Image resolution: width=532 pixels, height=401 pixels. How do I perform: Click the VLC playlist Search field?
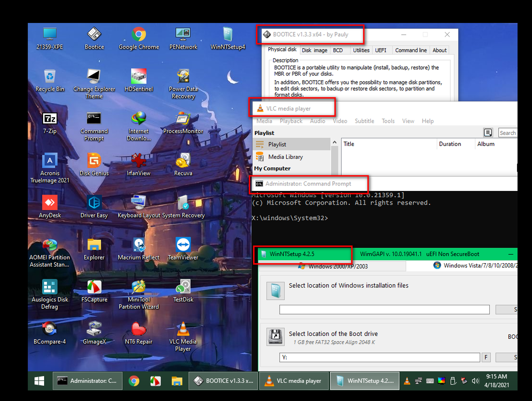(507, 133)
